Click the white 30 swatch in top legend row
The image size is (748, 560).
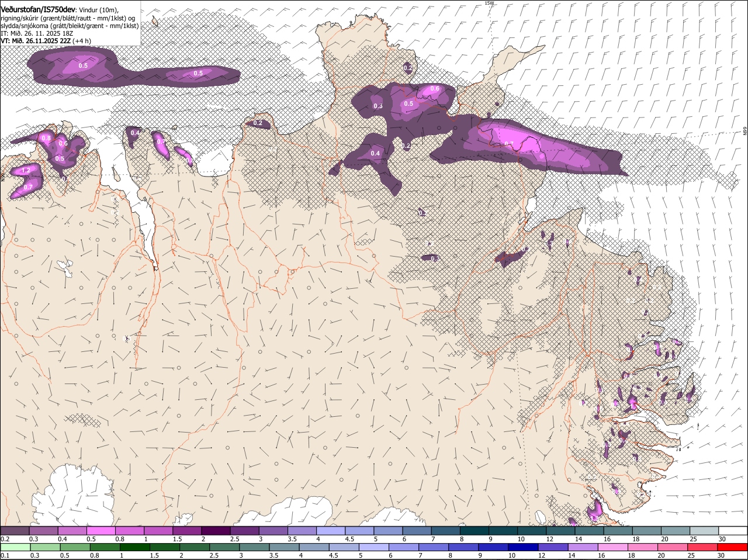(733, 531)
